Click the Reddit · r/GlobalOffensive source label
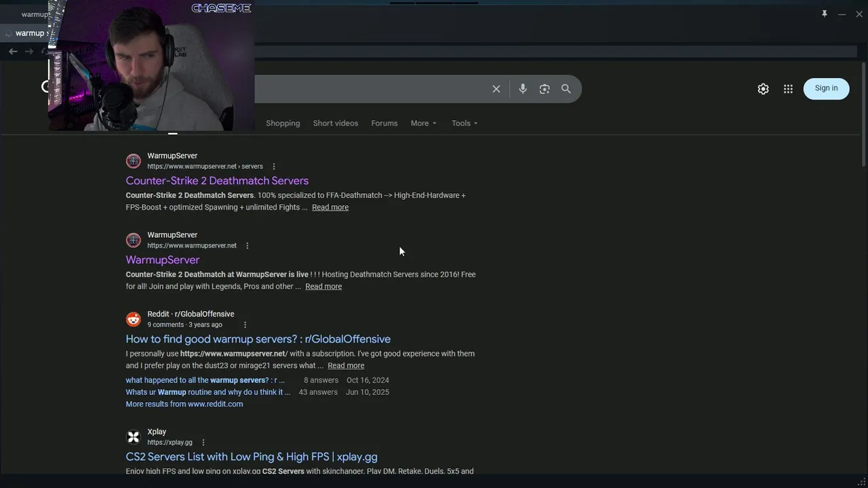The height and width of the screenshot is (488, 868). [191, 314]
